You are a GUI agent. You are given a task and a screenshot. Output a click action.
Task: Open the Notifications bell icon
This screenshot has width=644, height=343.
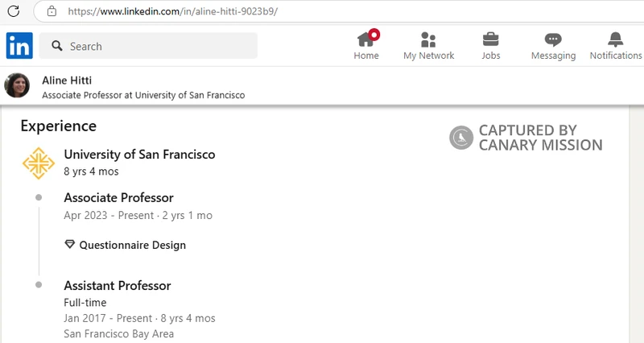[x=615, y=39]
